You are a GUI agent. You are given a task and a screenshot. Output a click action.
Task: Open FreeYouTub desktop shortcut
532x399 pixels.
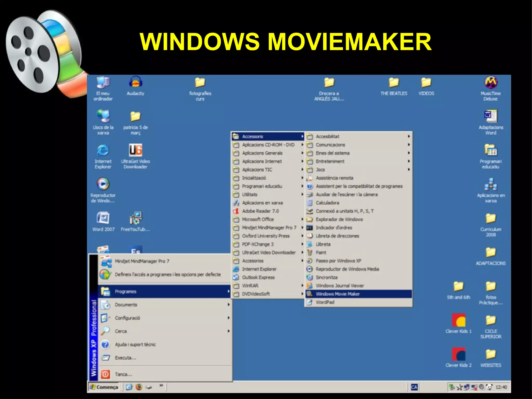click(135, 222)
